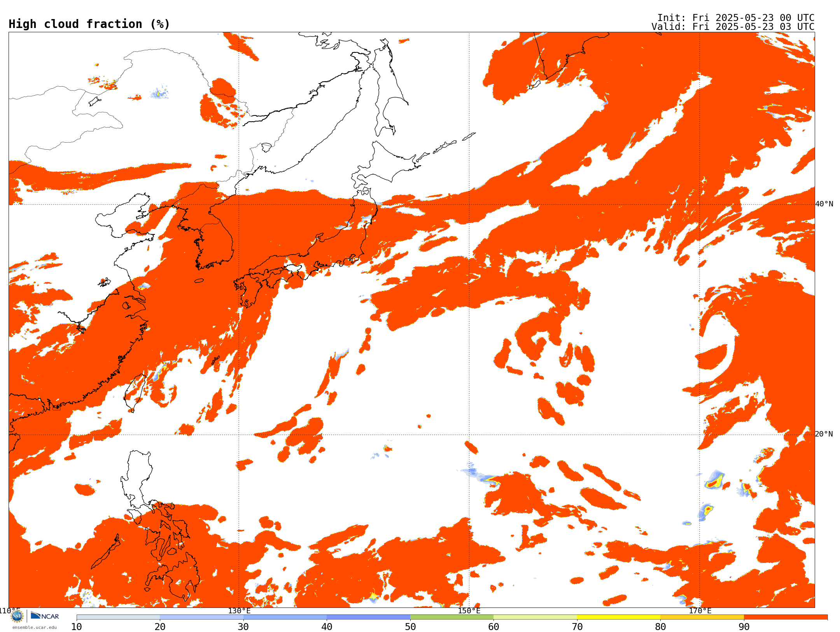The height and width of the screenshot is (632, 840).
Task: Click the colorbar tick label 10
Action: point(77,627)
